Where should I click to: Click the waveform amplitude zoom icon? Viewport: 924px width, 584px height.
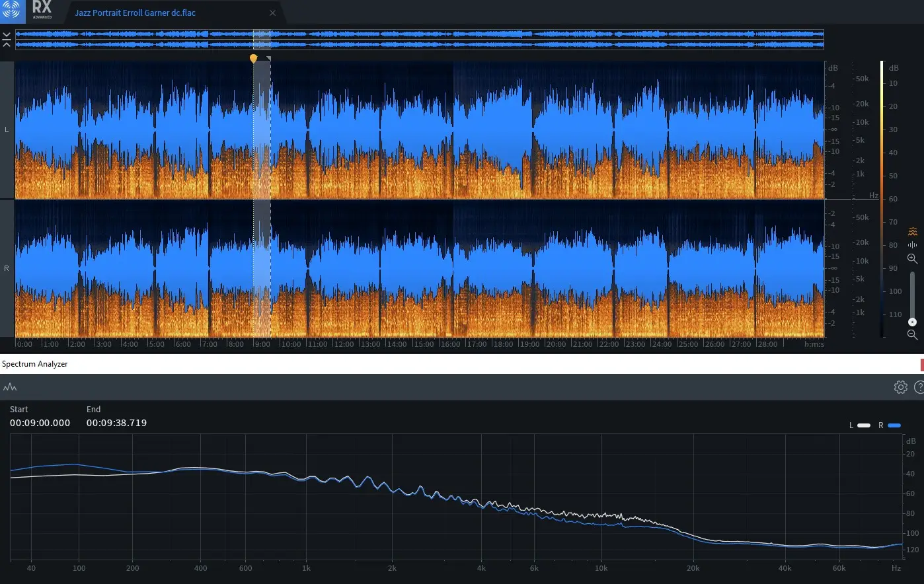pyautogui.click(x=912, y=244)
